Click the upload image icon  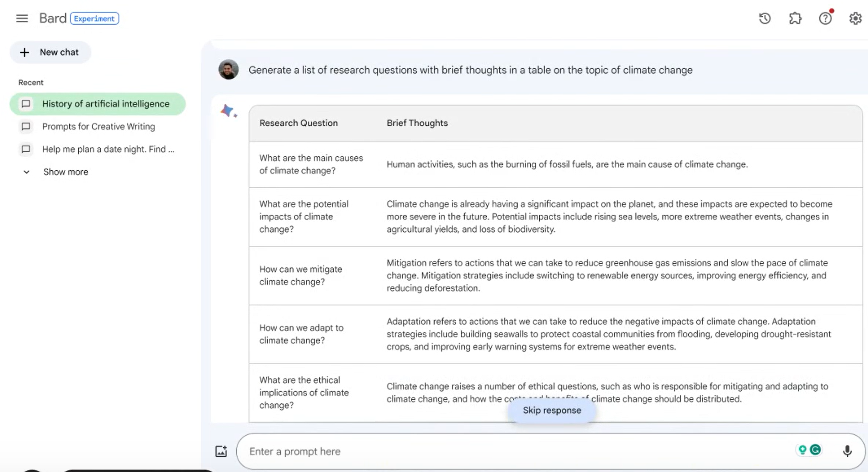click(x=221, y=451)
